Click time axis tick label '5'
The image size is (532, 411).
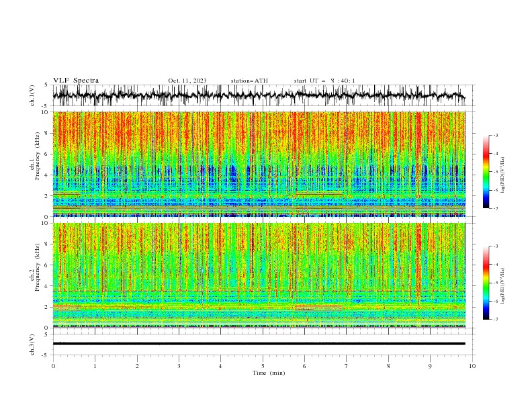click(x=263, y=366)
